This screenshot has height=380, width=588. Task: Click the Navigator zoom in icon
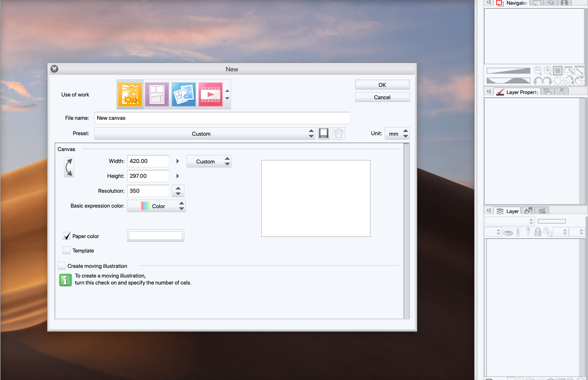547,71
